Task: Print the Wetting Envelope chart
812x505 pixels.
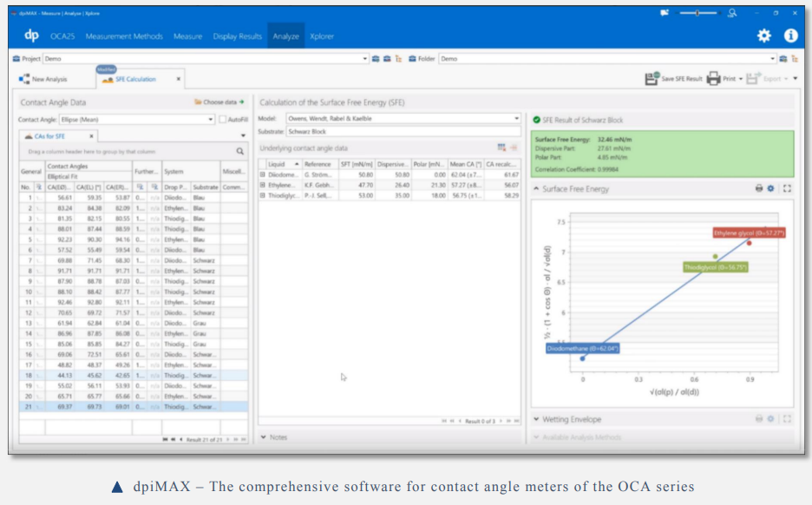Action: (759, 418)
